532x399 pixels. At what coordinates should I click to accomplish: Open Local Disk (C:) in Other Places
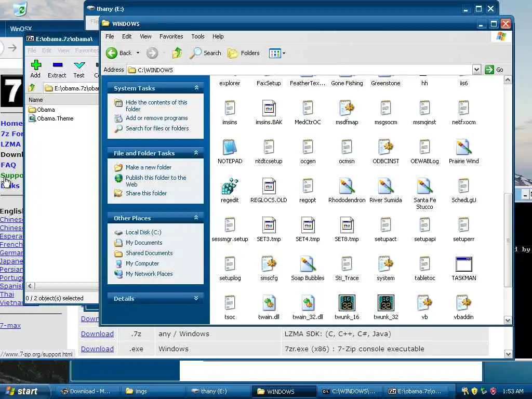(x=143, y=232)
